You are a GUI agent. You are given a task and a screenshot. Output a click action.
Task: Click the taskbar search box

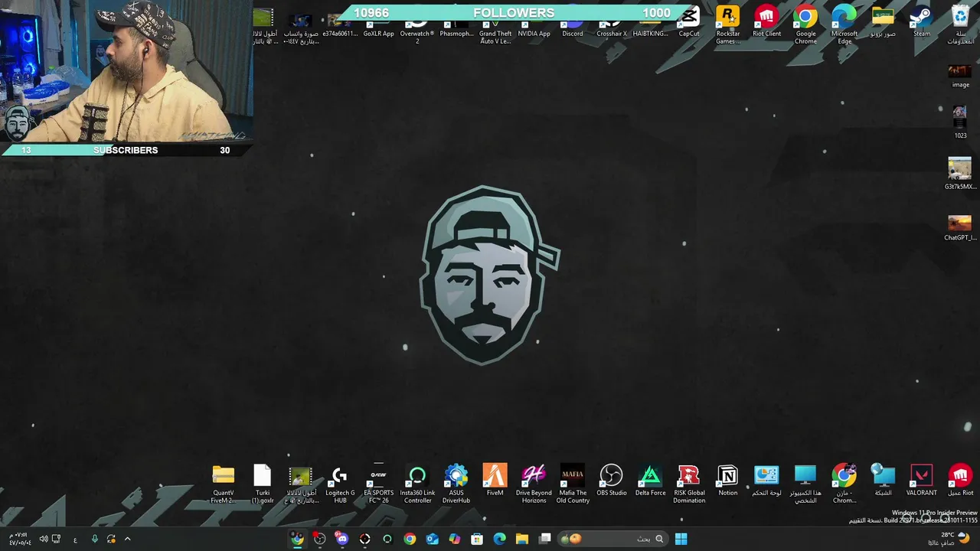(x=612, y=539)
